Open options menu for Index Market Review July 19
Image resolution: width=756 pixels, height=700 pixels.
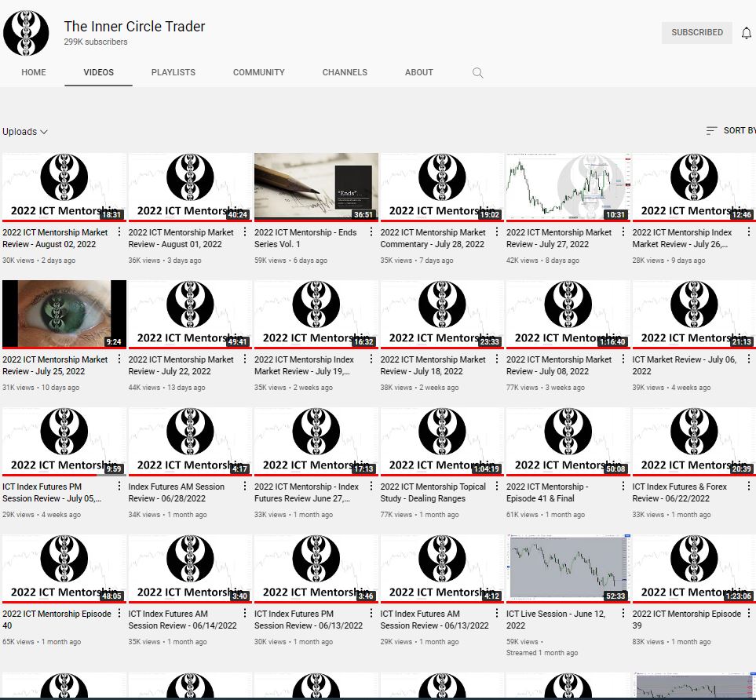click(x=371, y=359)
